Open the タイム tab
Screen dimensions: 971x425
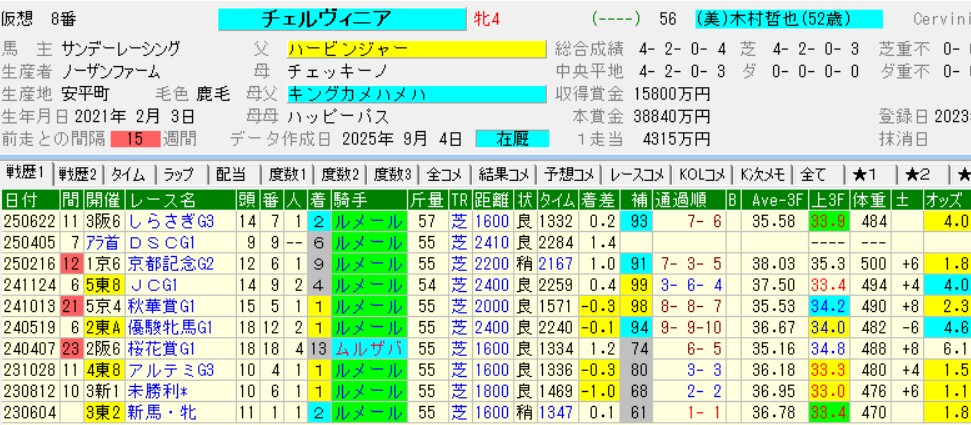pos(125,173)
